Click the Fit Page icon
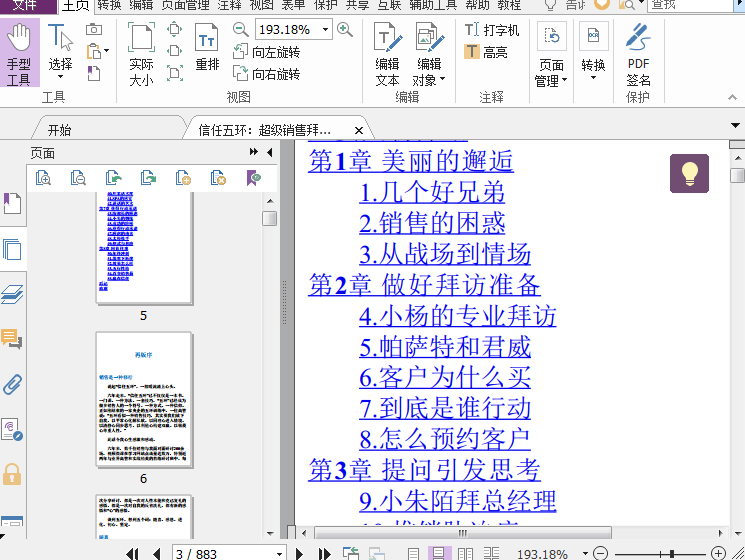 click(x=174, y=29)
